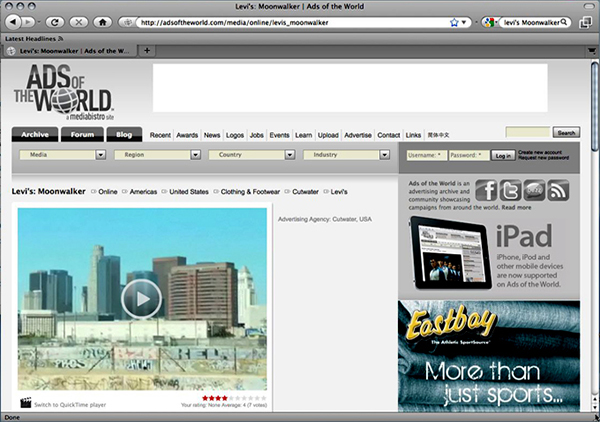The image size is (600, 422).
Task: Open the Ads of the World logo
Action: point(64,92)
